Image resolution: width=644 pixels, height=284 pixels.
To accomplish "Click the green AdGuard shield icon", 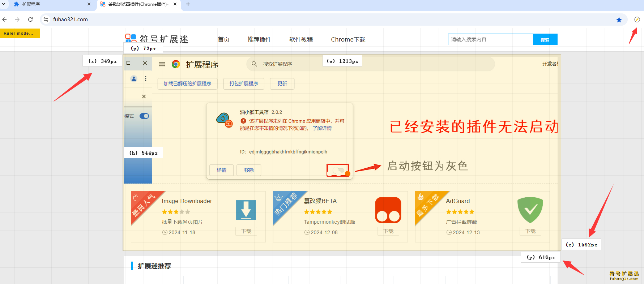I will click(530, 210).
